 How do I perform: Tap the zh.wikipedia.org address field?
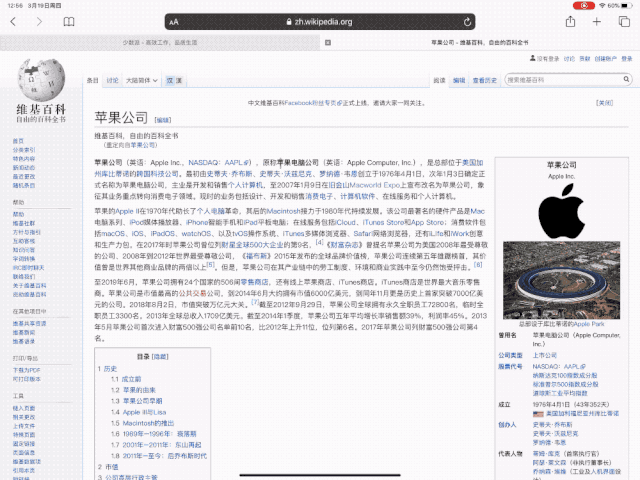pyautogui.click(x=320, y=22)
